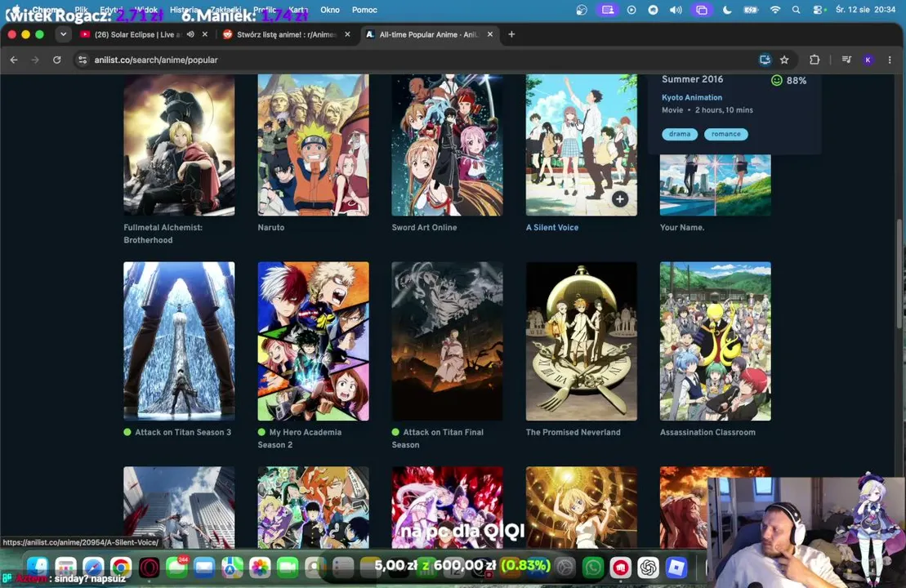Screen dimensions: 906x588
Task: Open Chrome profile avatar K
Action: [868, 60]
